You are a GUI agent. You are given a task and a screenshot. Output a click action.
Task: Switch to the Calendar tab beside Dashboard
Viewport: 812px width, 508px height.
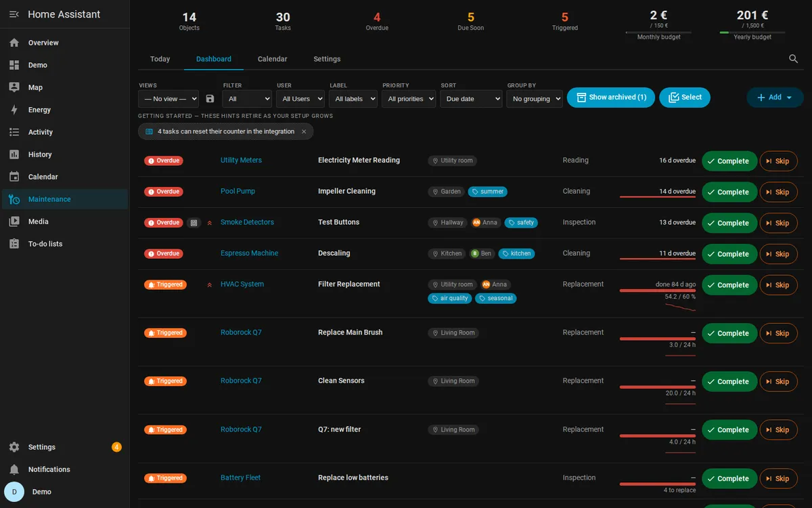[x=273, y=59]
